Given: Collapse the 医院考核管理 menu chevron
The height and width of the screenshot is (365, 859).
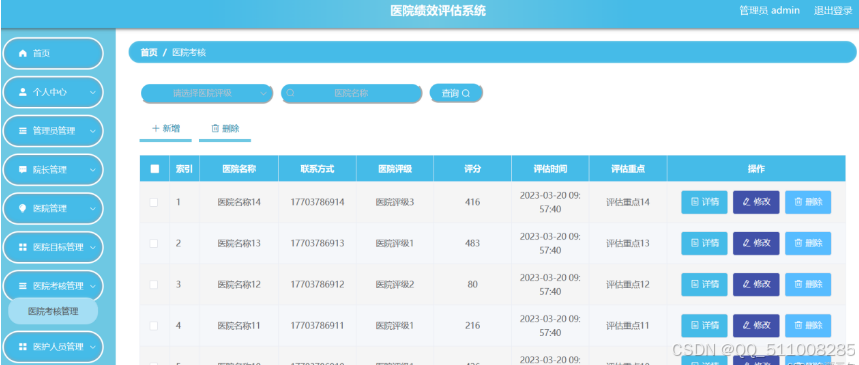Looking at the screenshot, I should (93, 286).
